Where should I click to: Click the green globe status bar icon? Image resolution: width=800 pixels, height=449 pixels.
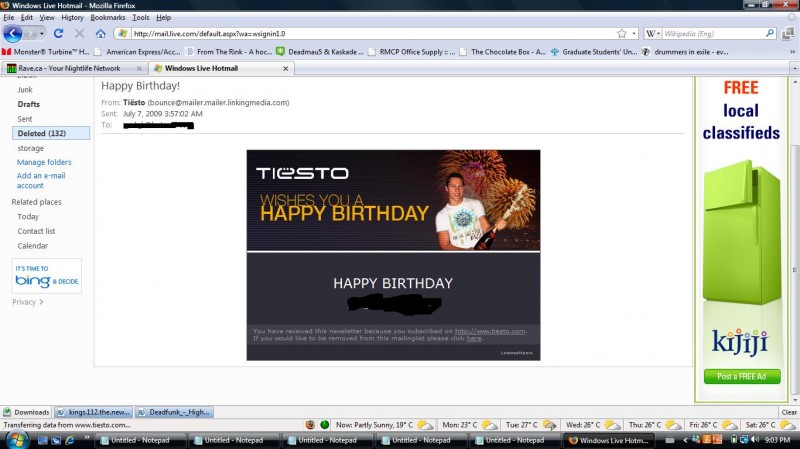click(x=324, y=425)
